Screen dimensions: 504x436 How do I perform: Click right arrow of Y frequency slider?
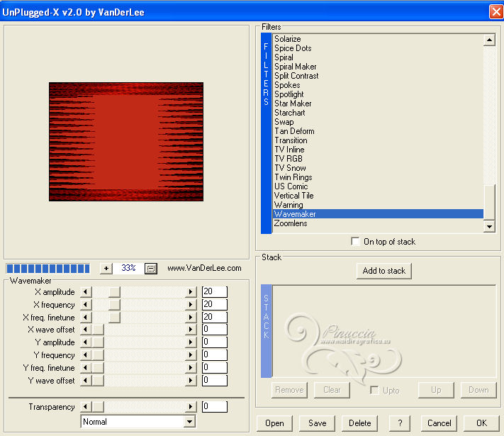[191, 355]
